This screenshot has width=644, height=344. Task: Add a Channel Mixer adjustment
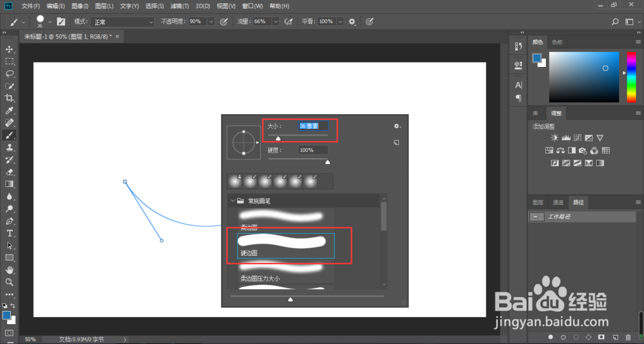(594, 151)
